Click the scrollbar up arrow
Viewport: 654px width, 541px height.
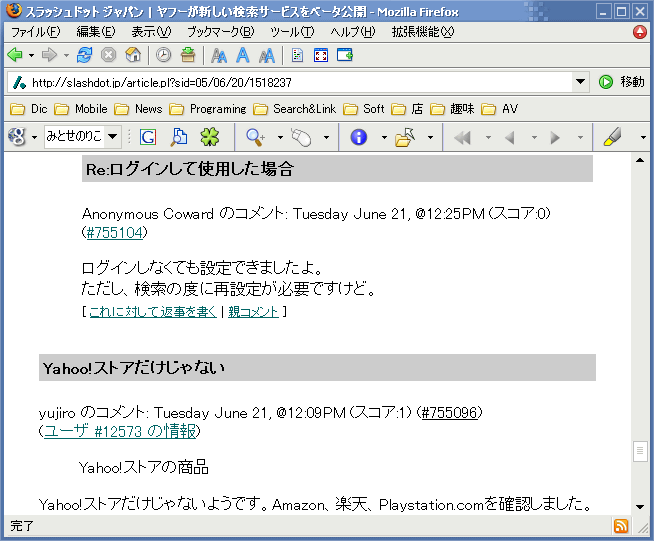point(640,160)
